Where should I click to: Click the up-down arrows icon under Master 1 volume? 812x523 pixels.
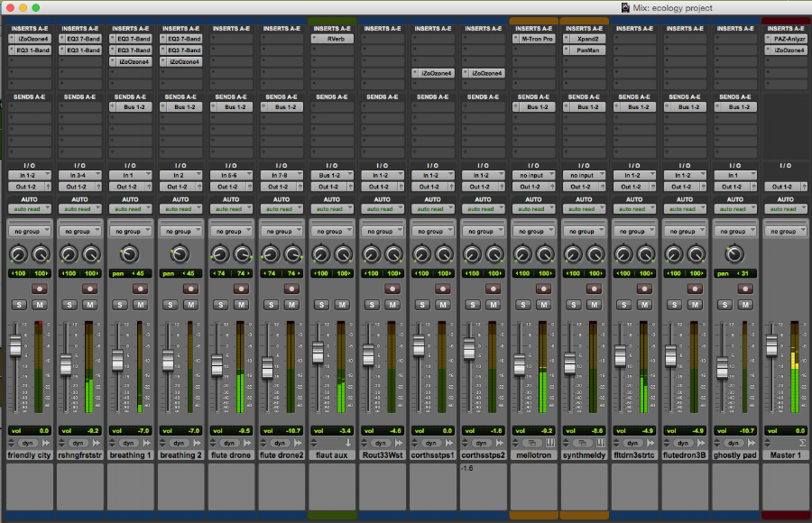768,444
